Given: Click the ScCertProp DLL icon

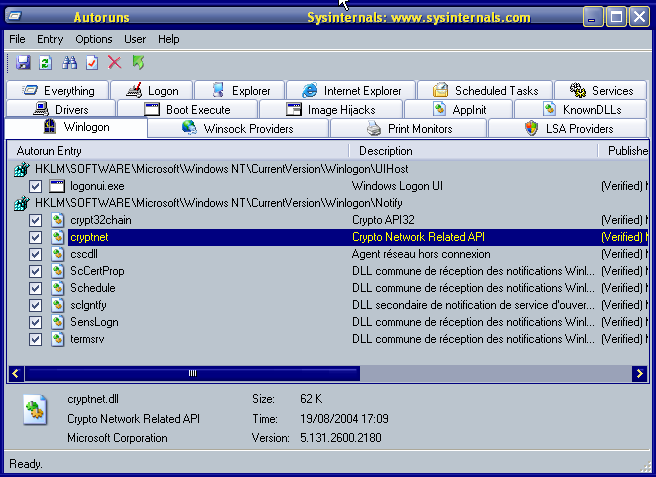Looking at the screenshot, I should [x=58, y=271].
